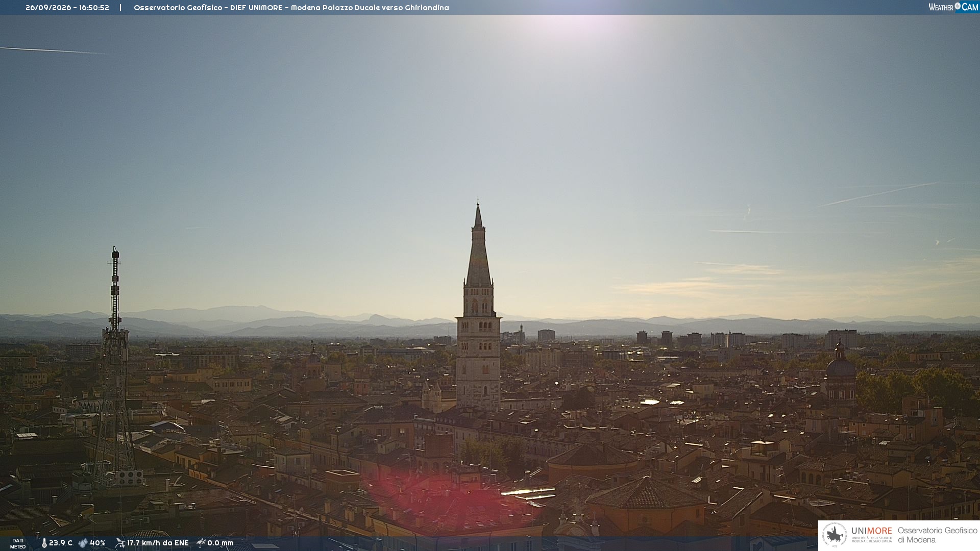This screenshot has height=551, width=980.
Task: Click the humidity water drops icon
Action: click(x=83, y=543)
